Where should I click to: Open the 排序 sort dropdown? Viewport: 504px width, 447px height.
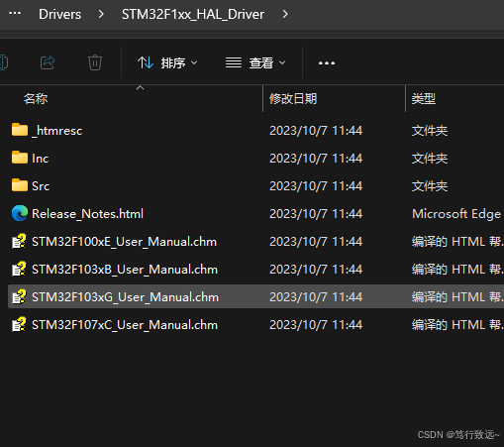(x=167, y=62)
